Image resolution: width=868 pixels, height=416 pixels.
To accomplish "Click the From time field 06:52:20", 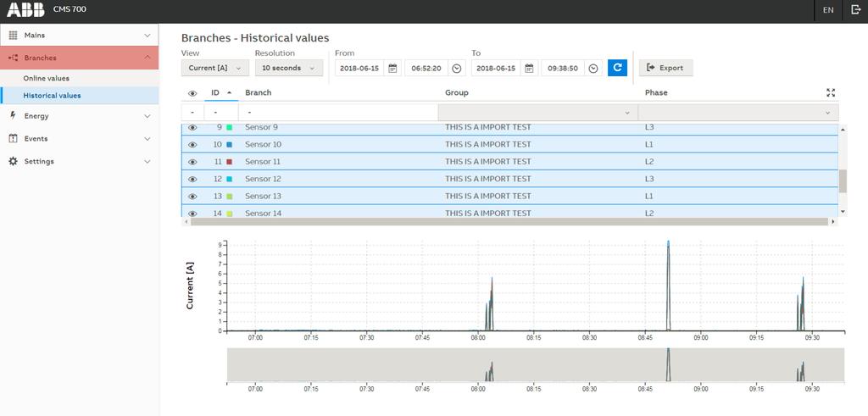I will point(426,68).
